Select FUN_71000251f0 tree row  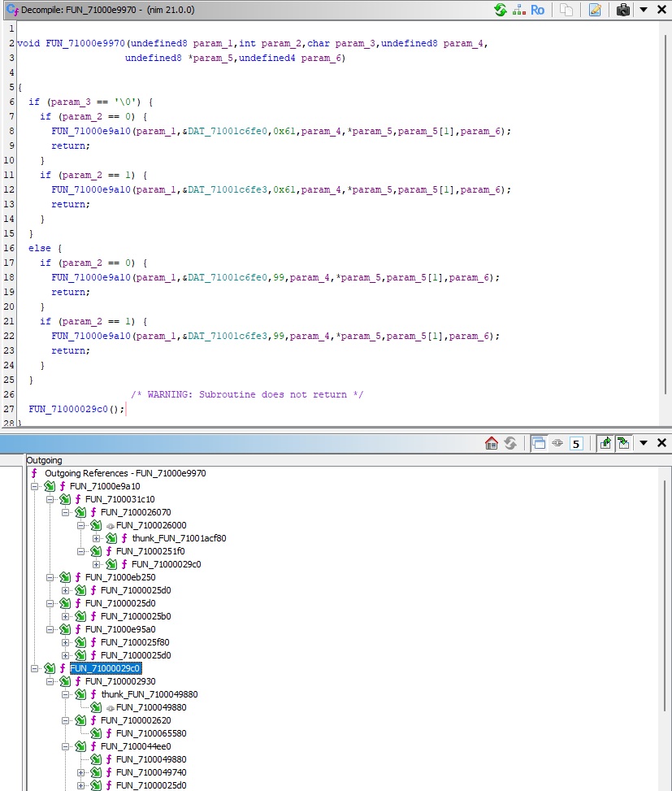pos(150,551)
